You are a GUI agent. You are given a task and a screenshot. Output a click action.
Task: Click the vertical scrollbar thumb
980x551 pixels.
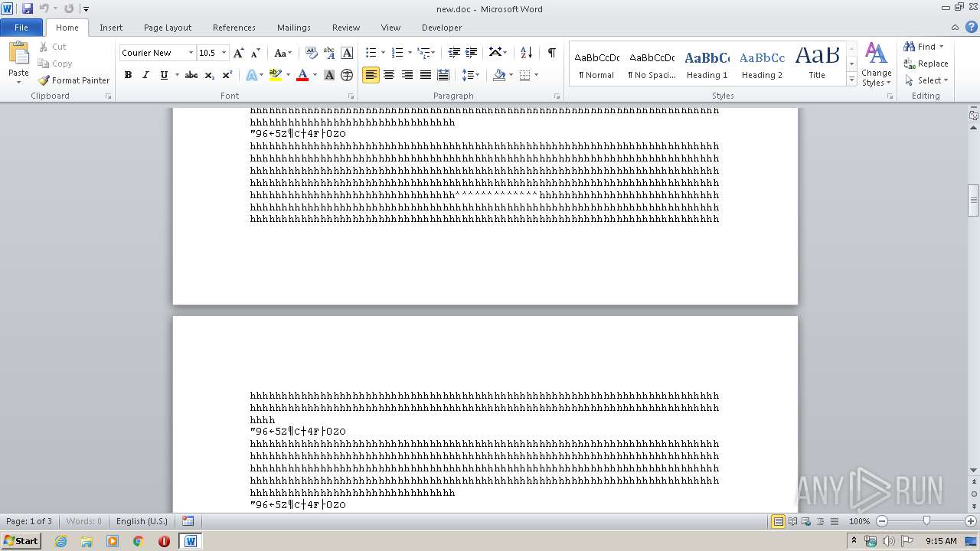coord(974,201)
